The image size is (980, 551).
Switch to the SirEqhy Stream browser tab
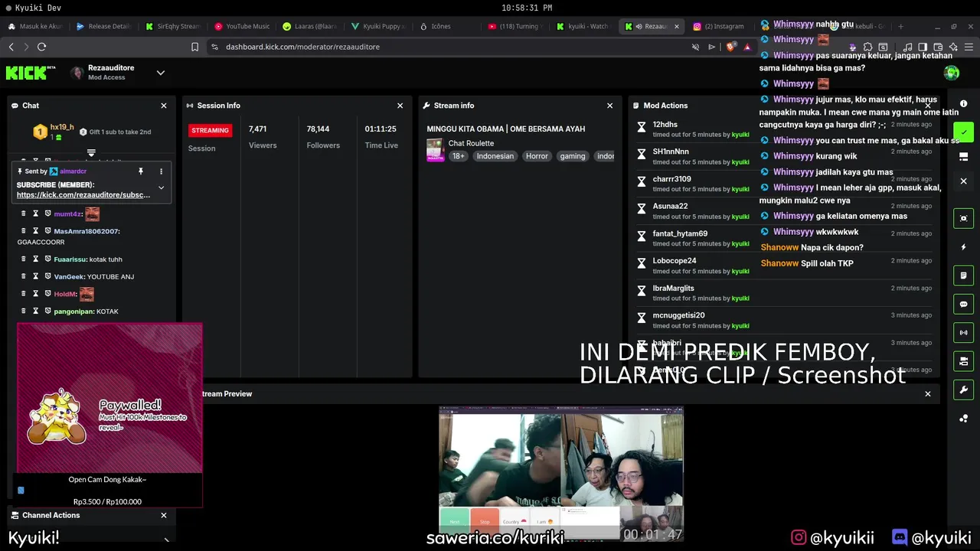173,26
